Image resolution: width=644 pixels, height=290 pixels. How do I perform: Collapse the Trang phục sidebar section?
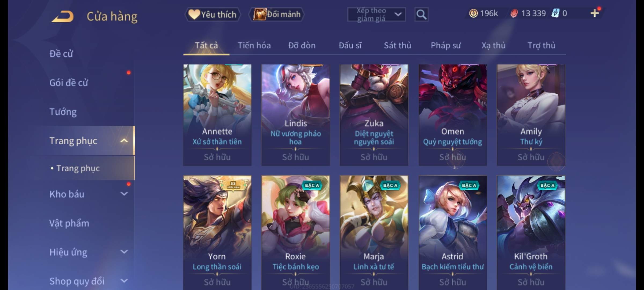(124, 141)
